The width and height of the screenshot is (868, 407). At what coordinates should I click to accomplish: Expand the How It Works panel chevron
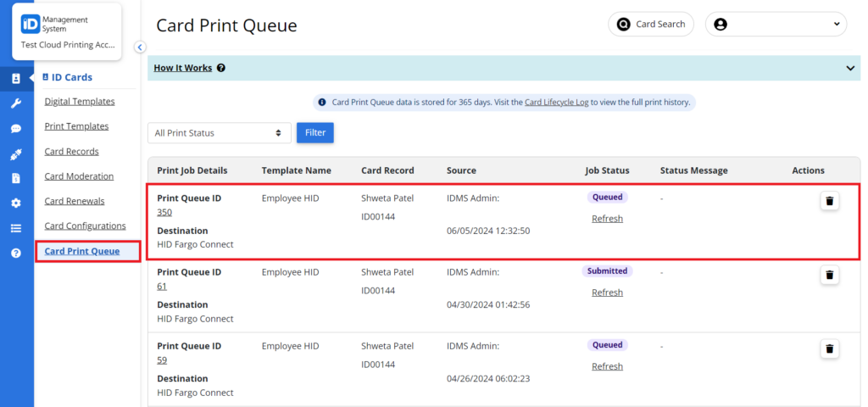pyautogui.click(x=850, y=68)
